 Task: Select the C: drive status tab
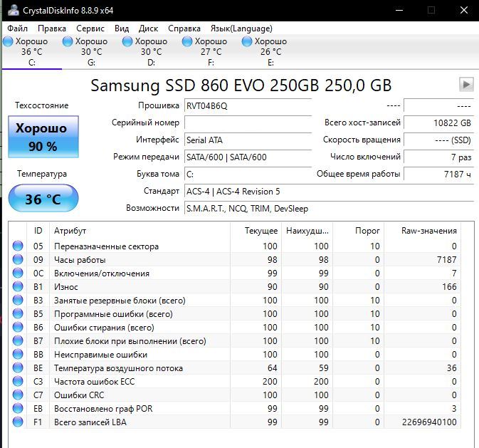tap(32, 52)
